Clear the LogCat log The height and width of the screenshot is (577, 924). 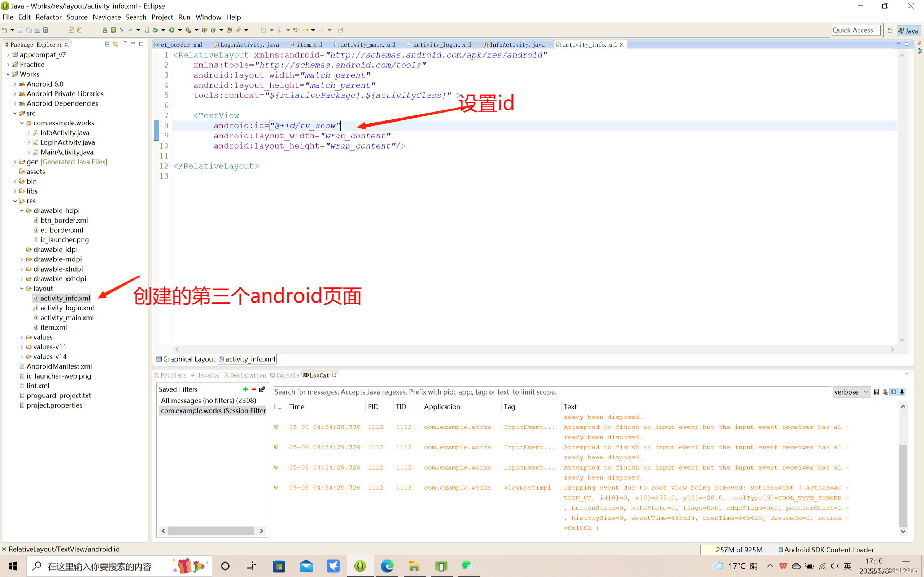click(x=885, y=392)
